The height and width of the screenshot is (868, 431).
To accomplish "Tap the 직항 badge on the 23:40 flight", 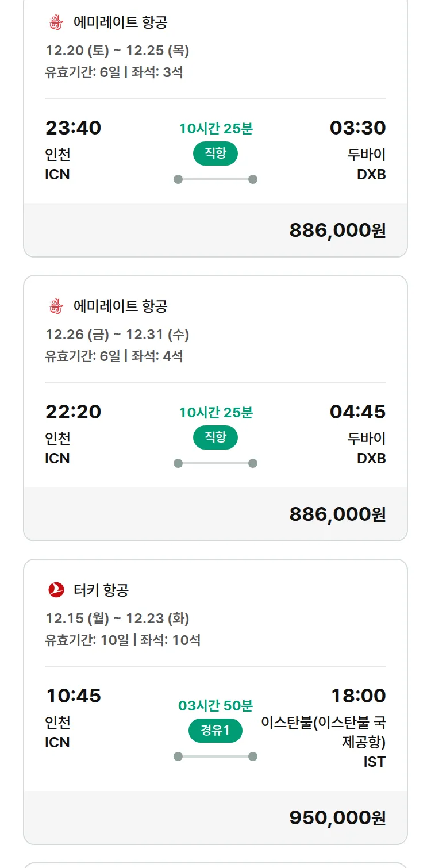I will point(215,153).
